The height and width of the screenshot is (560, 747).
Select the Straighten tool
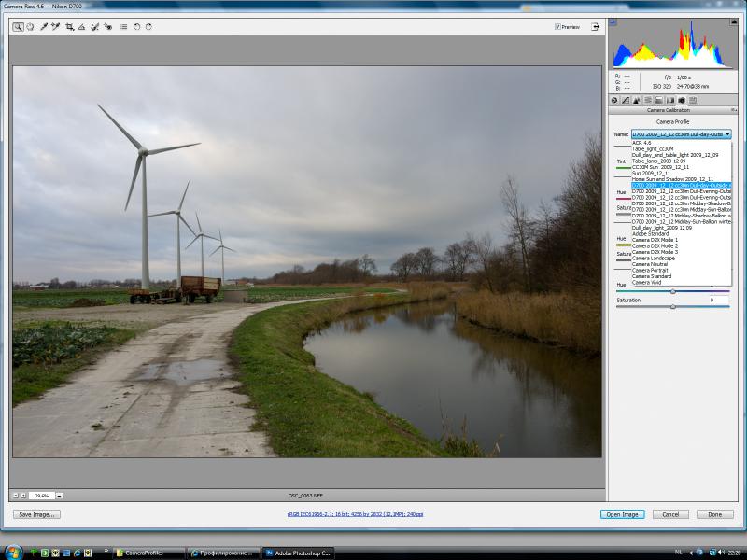click(x=82, y=27)
